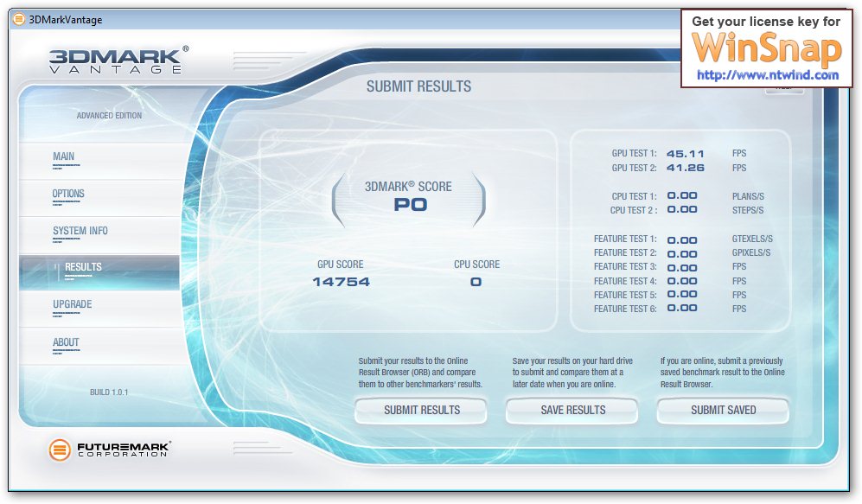Select GPU Test 1 value 45.11
Image resolution: width=862 pixels, height=504 pixels.
685,154
